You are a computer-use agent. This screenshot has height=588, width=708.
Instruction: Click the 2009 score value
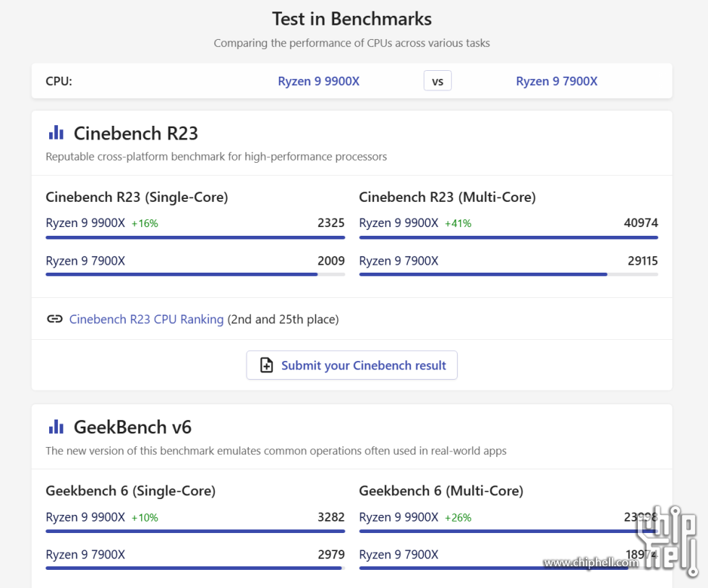[331, 261]
